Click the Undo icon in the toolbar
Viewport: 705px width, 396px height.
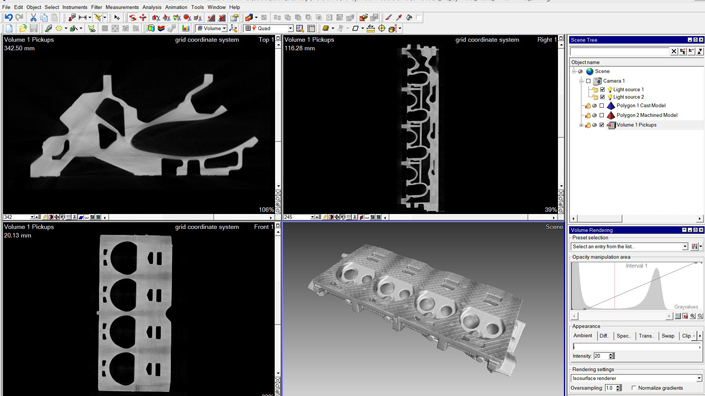tap(9, 18)
